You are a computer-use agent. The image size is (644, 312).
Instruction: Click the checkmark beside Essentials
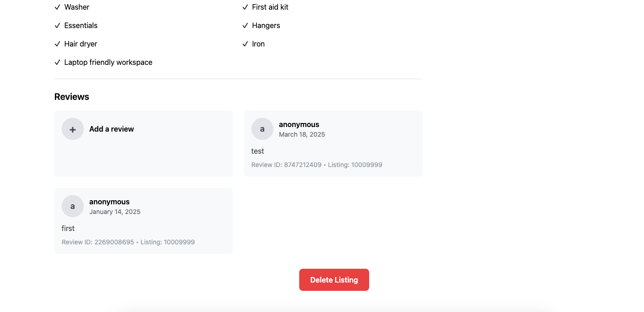(x=58, y=25)
